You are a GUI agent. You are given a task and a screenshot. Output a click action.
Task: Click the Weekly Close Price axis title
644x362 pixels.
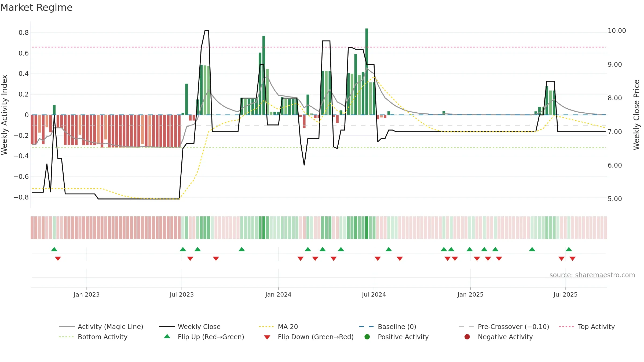coord(636,115)
